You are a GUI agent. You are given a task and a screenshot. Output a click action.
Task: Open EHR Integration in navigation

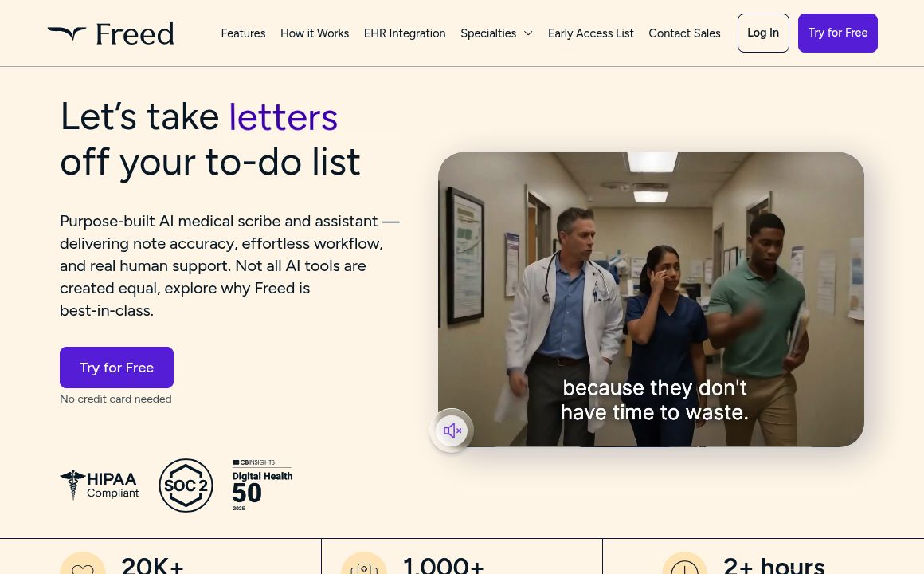(x=405, y=33)
